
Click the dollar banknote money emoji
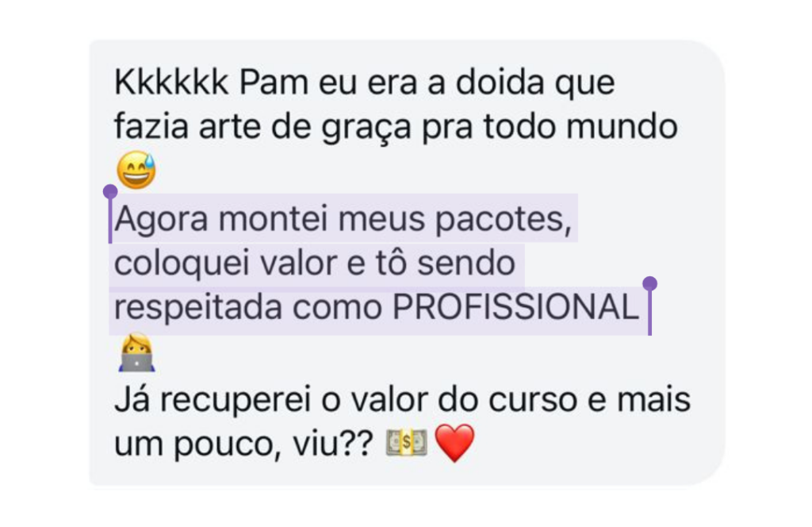tap(407, 443)
